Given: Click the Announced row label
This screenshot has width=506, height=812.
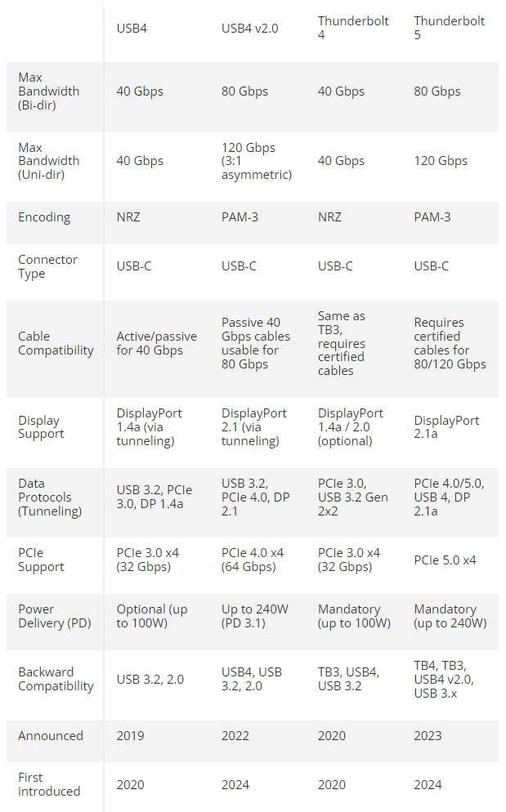Looking at the screenshot, I should (x=51, y=736).
